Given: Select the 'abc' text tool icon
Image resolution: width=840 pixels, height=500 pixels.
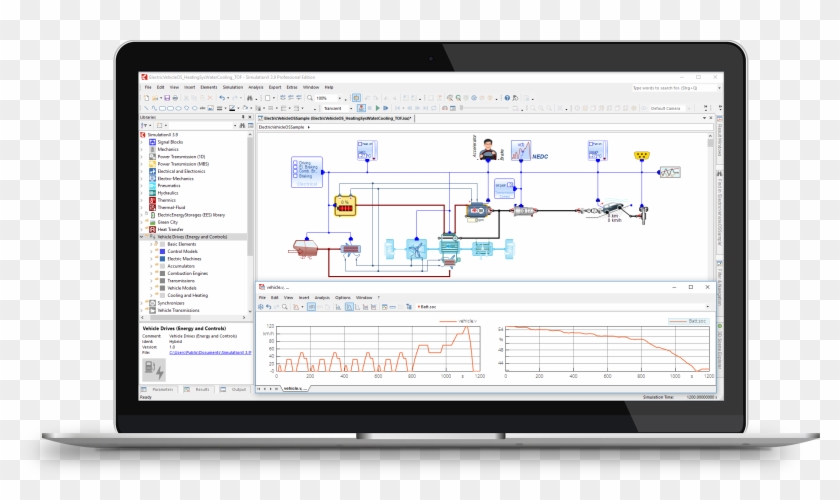Looking at the screenshot, I should (x=202, y=108).
